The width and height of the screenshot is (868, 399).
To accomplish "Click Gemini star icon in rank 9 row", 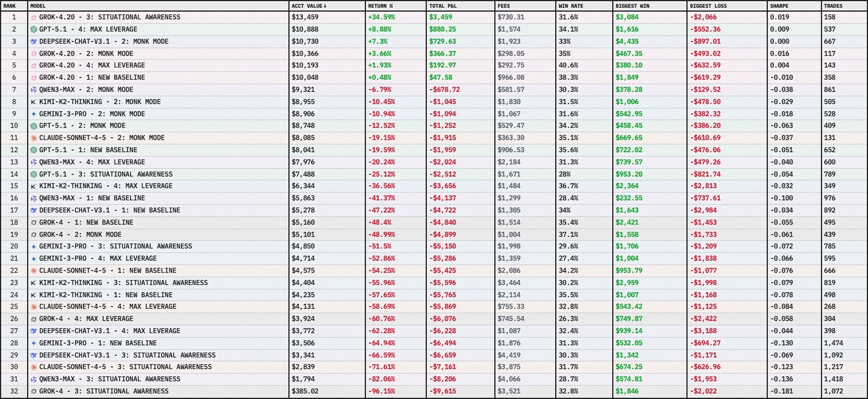I will click(34, 114).
